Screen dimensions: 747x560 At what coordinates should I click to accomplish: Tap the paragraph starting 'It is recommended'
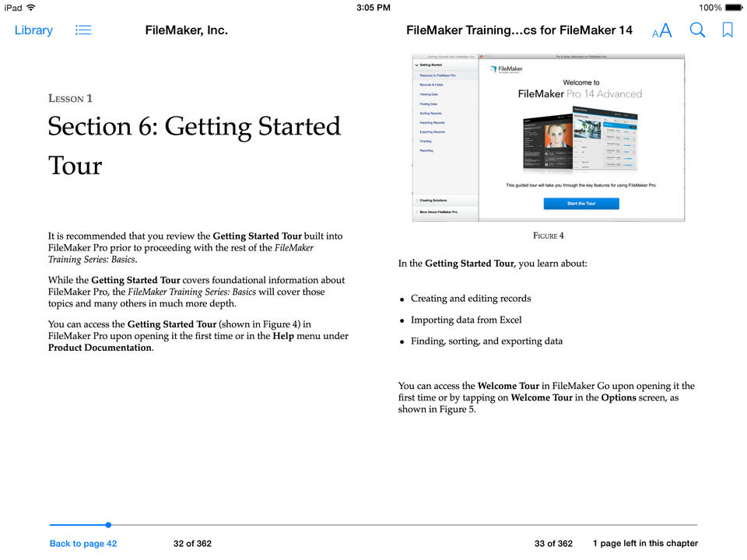[195, 247]
